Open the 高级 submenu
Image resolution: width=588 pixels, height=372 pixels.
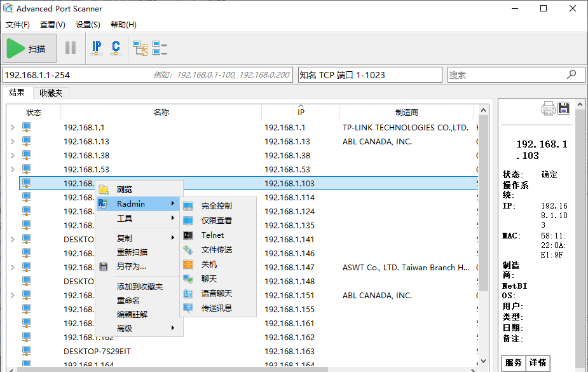[139, 329]
